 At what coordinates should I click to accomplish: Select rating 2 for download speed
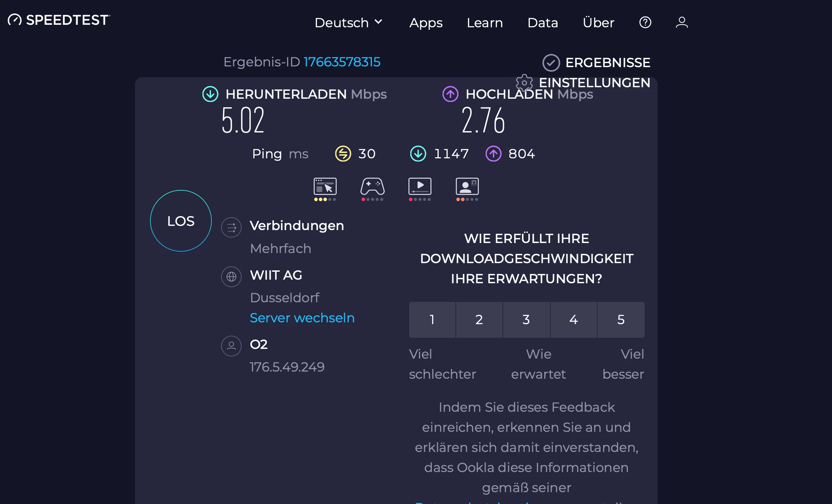479,319
